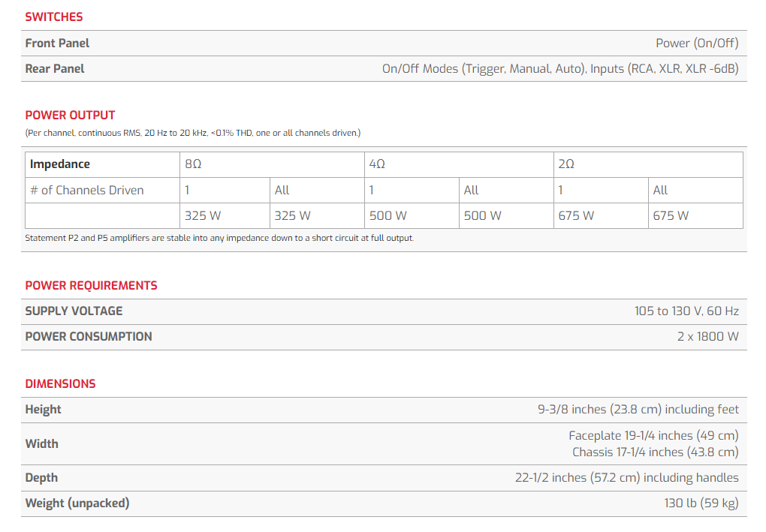Select the SUPPLY VOLTAGE row label
The height and width of the screenshot is (532, 766).
74,311
